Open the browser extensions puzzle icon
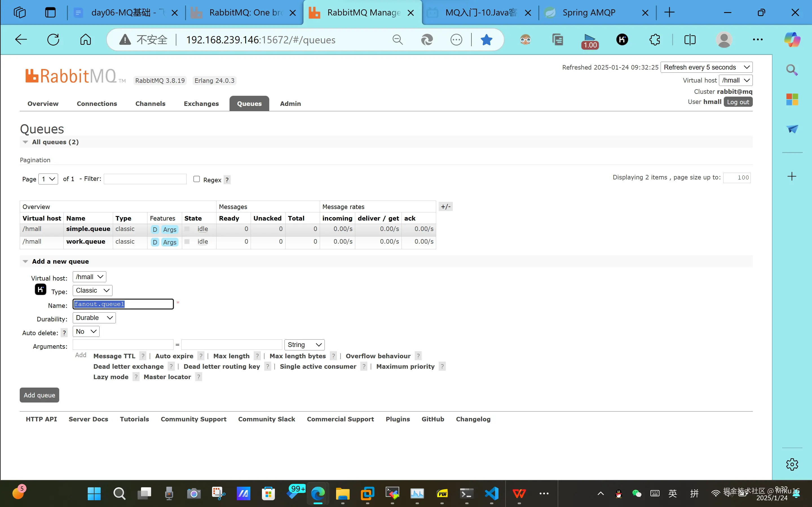The image size is (812, 507). (x=654, y=39)
